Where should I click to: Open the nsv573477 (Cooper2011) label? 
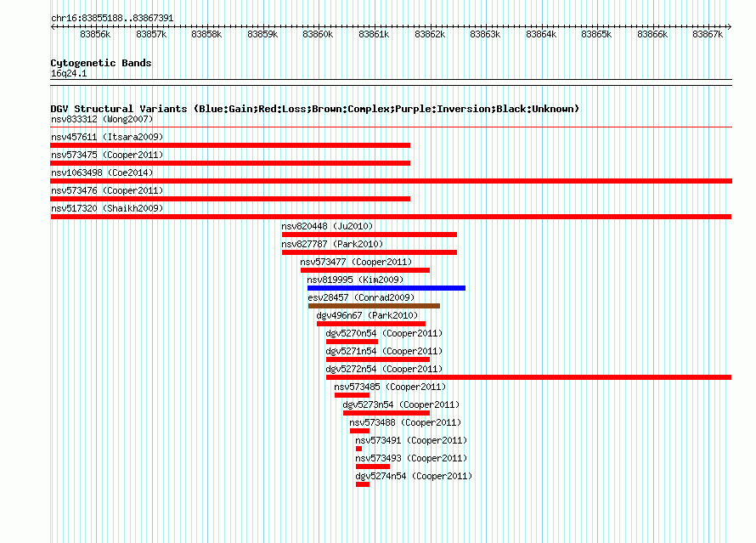tap(356, 262)
